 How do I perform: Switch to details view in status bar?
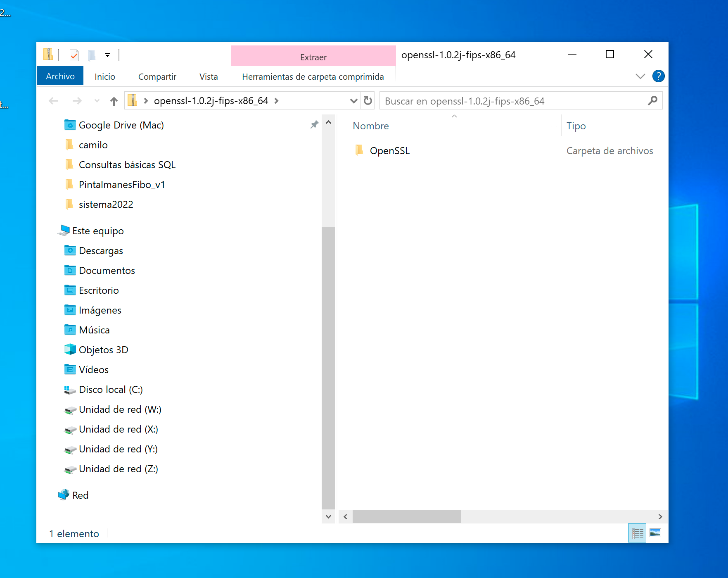[x=637, y=533]
